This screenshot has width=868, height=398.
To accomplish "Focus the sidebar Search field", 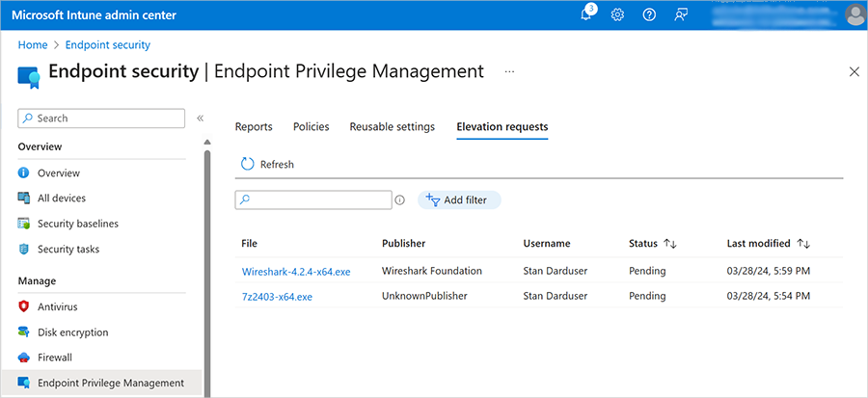I will 101,119.
